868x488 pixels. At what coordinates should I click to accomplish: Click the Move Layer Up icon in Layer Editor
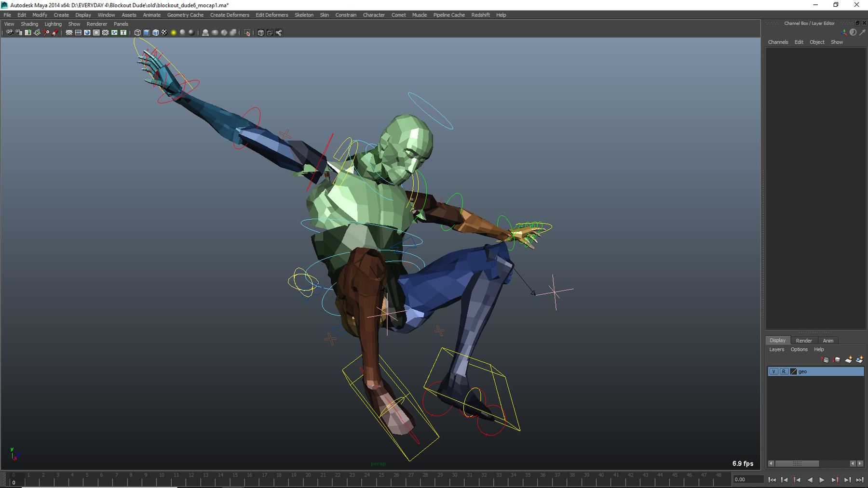coord(825,360)
